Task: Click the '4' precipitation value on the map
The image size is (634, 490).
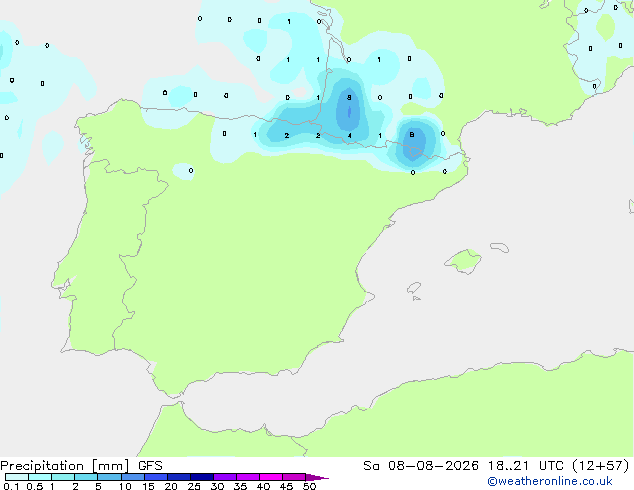Action: click(350, 135)
